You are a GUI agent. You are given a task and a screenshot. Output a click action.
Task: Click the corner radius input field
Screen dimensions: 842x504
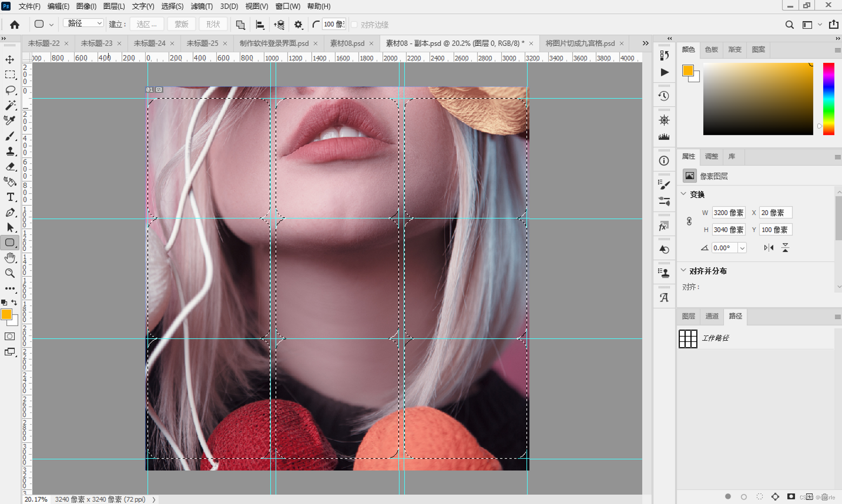point(334,24)
